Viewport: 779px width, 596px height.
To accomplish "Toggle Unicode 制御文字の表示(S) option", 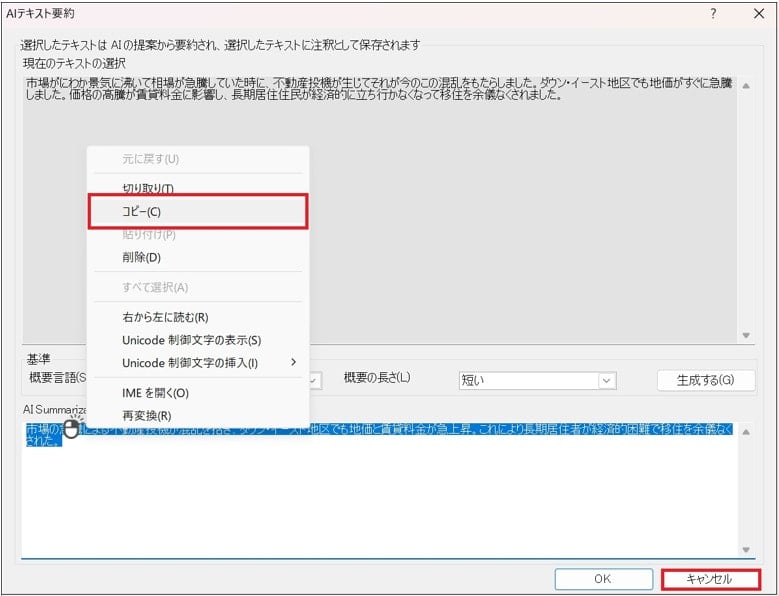I will [x=191, y=340].
